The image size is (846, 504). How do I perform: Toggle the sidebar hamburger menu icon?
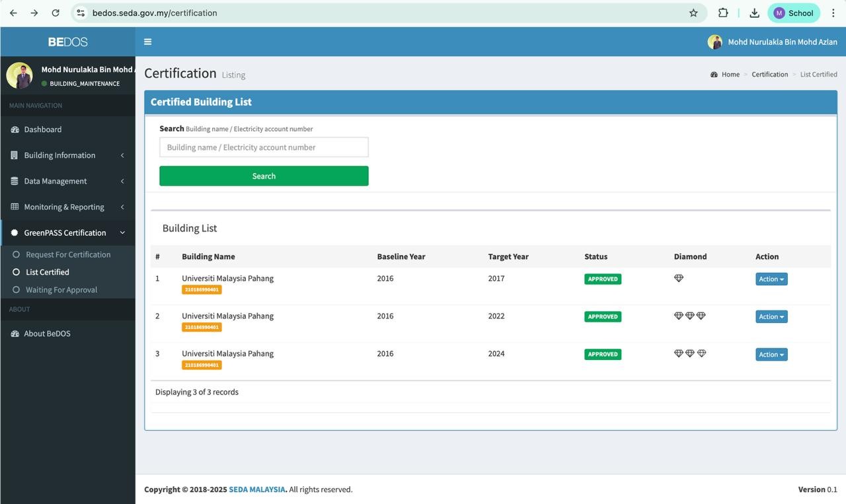147,42
